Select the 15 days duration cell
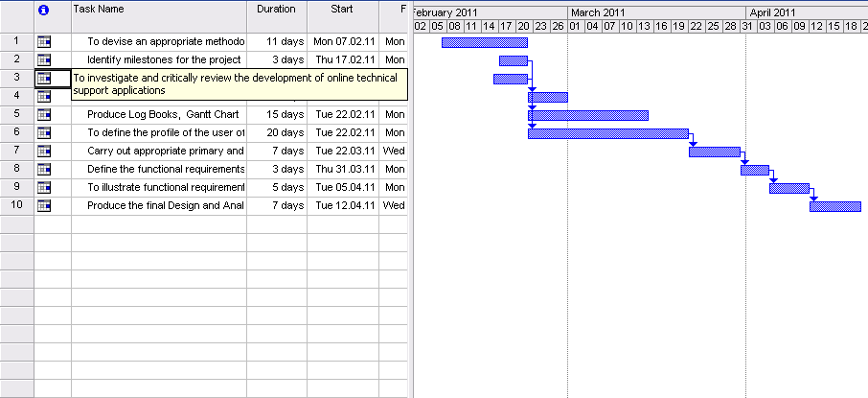Image resolution: width=868 pixels, height=398 pixels. (x=276, y=115)
